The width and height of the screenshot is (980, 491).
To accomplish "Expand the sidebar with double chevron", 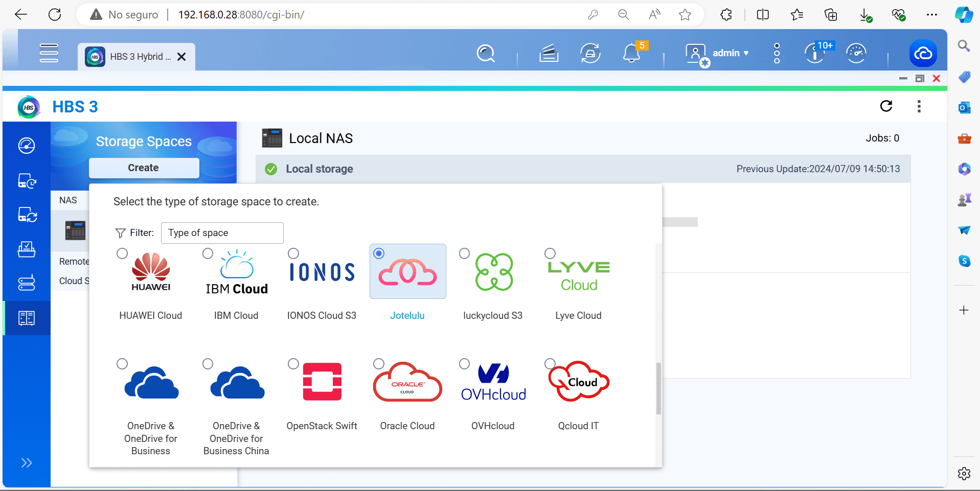I will (27, 463).
